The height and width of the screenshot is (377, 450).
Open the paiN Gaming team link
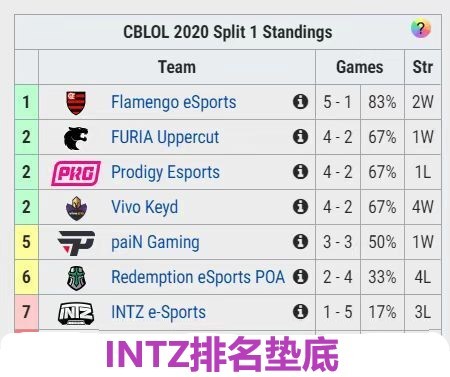point(155,242)
